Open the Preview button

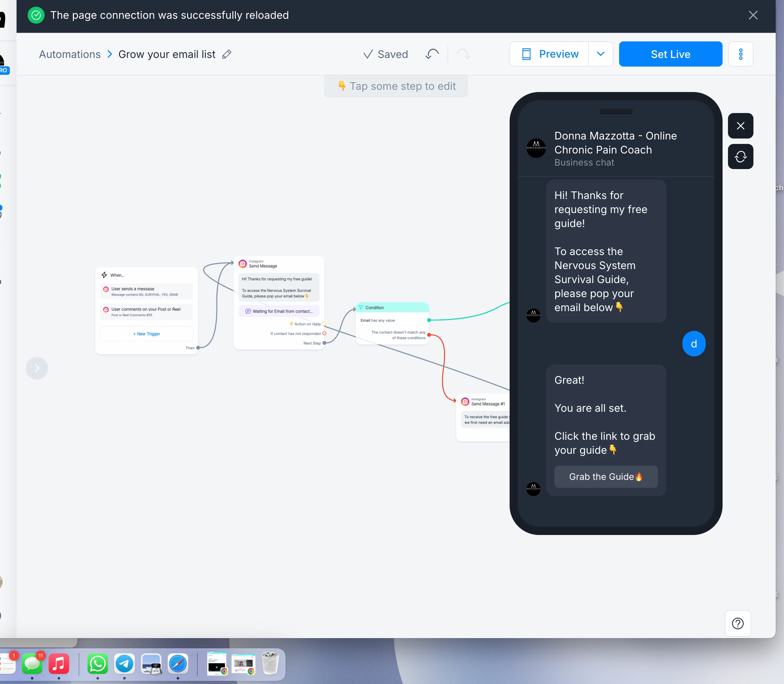(549, 54)
